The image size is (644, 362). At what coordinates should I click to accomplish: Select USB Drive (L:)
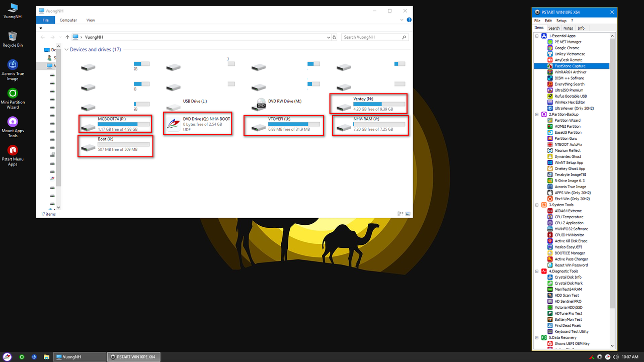(x=187, y=104)
